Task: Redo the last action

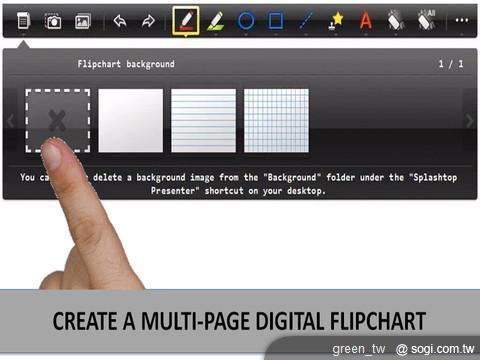Action: point(148,21)
